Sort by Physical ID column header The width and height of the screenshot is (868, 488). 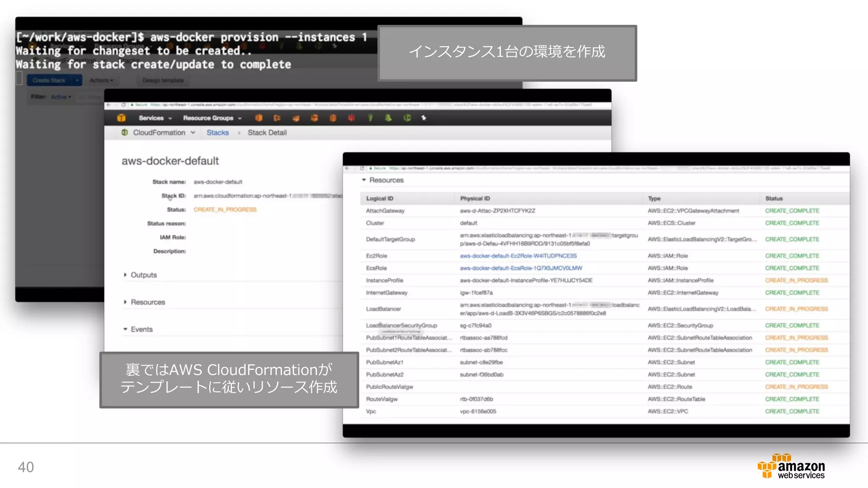point(475,198)
